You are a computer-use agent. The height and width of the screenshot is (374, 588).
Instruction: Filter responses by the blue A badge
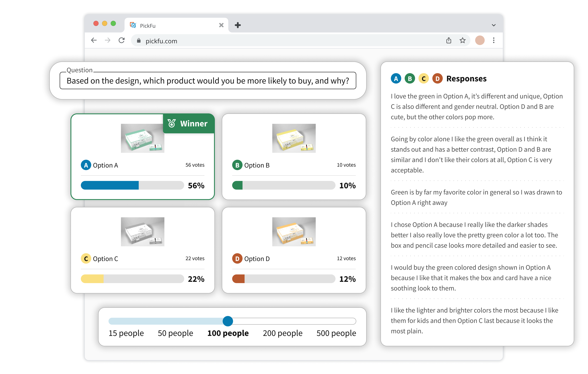[x=396, y=79]
